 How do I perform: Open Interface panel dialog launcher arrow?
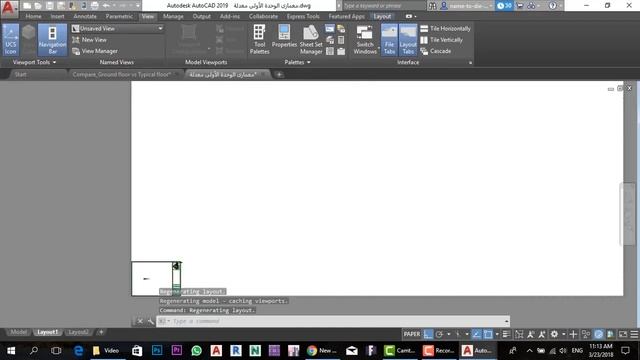tap(470, 63)
